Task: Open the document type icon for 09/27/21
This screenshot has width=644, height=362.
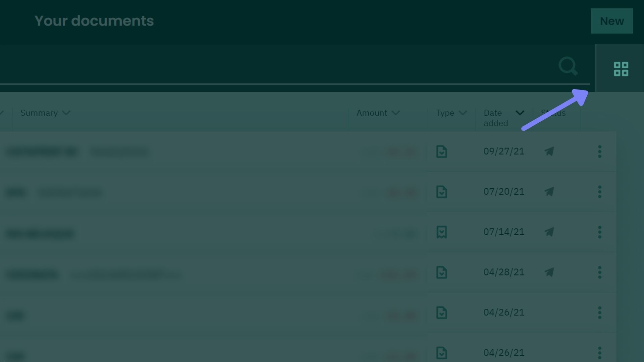Action: click(441, 152)
